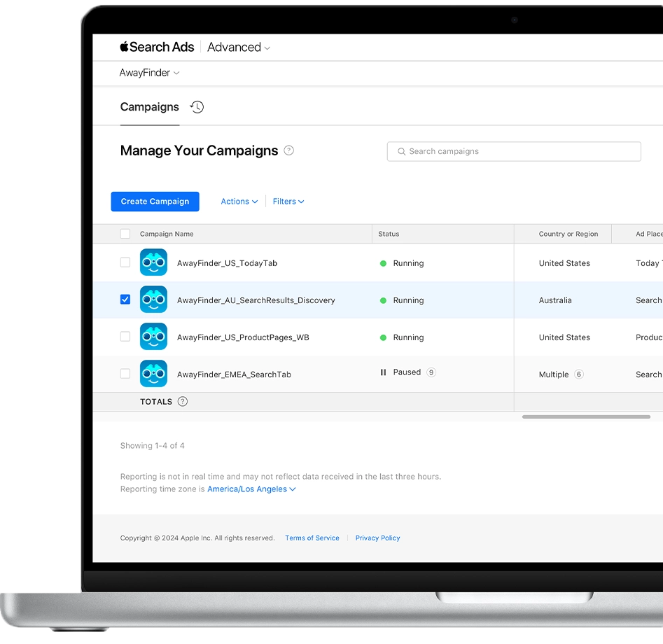Click help icon beside Manage Your Campaigns
The height and width of the screenshot is (644, 663).
(288, 150)
